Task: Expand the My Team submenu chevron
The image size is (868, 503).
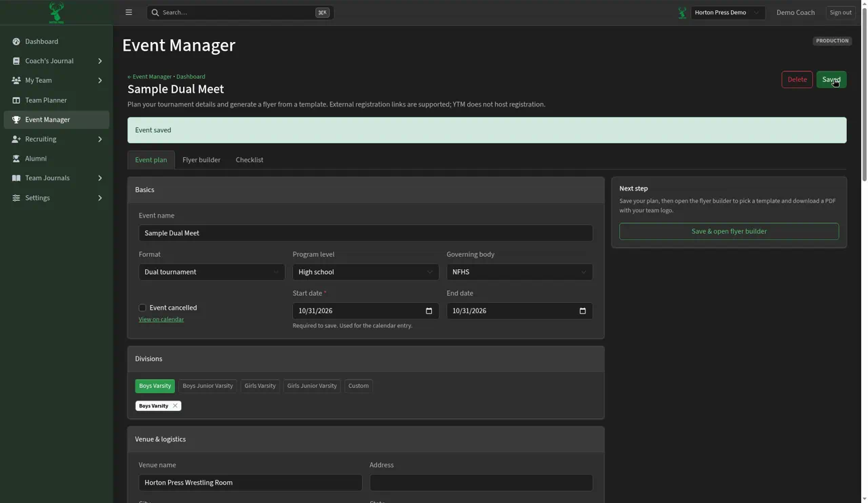Action: click(x=100, y=81)
